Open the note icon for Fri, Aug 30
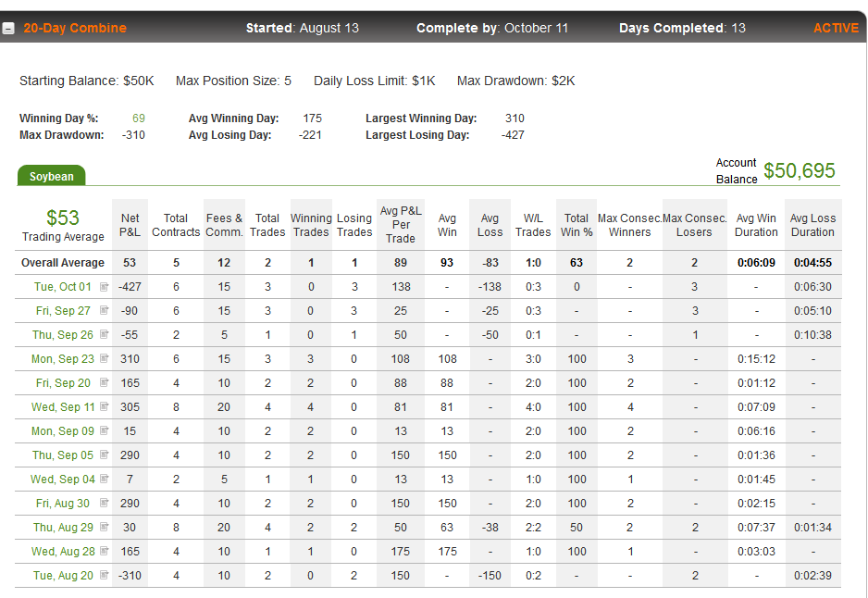 104,503
